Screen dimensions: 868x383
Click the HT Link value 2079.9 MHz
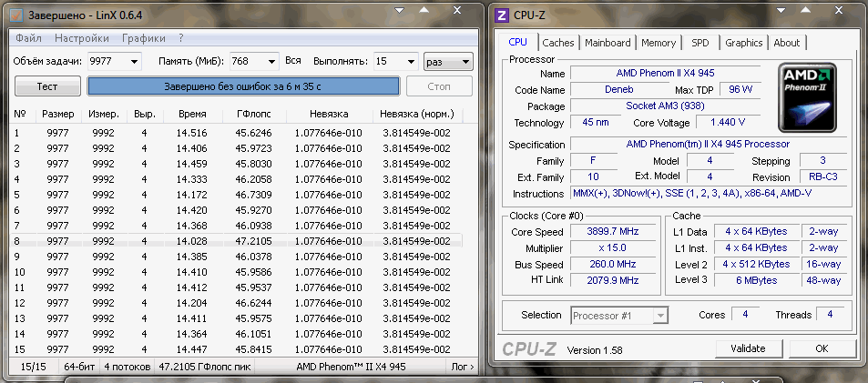[612, 280]
